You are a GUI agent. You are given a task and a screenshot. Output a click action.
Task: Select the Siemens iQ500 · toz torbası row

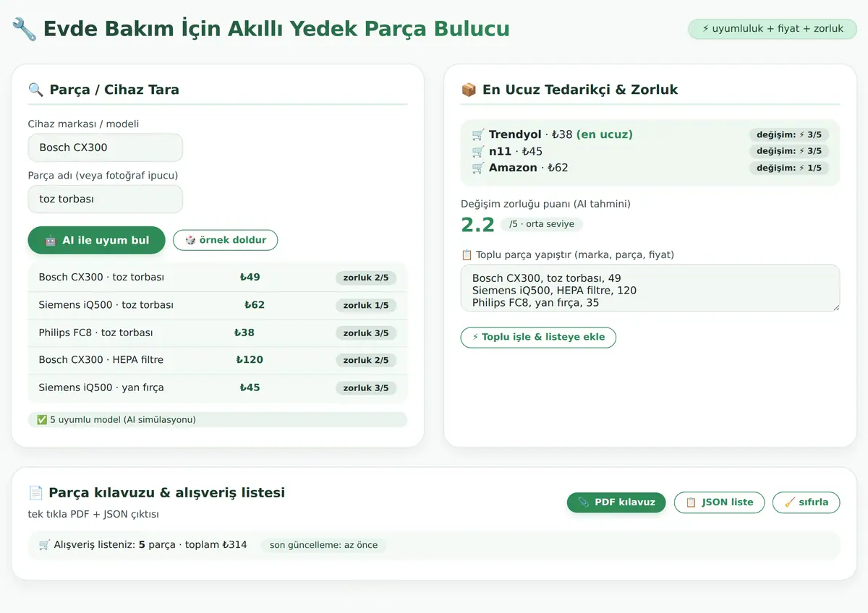click(x=218, y=305)
